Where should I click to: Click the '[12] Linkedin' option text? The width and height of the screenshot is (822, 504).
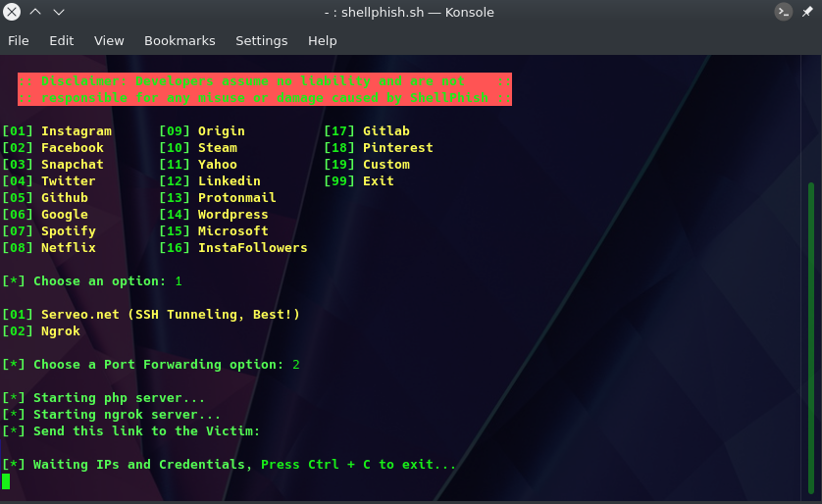[x=210, y=181]
